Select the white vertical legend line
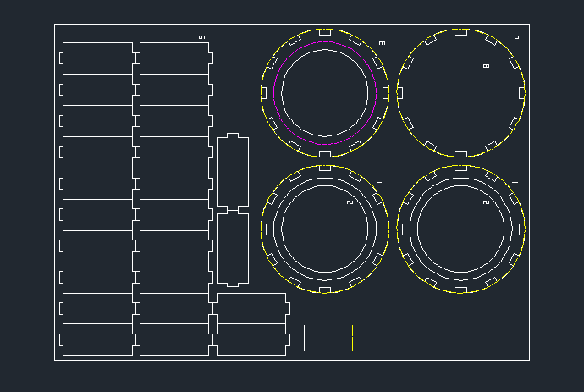This screenshot has width=584, height=392. click(305, 337)
